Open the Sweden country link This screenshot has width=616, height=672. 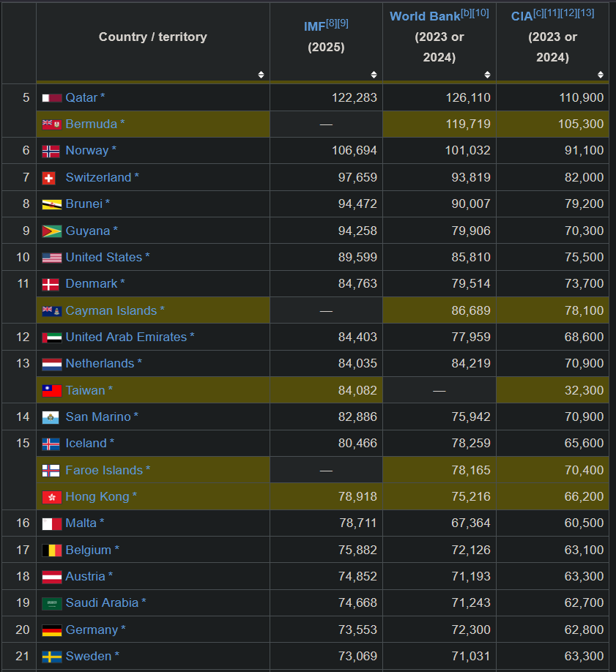click(89, 657)
